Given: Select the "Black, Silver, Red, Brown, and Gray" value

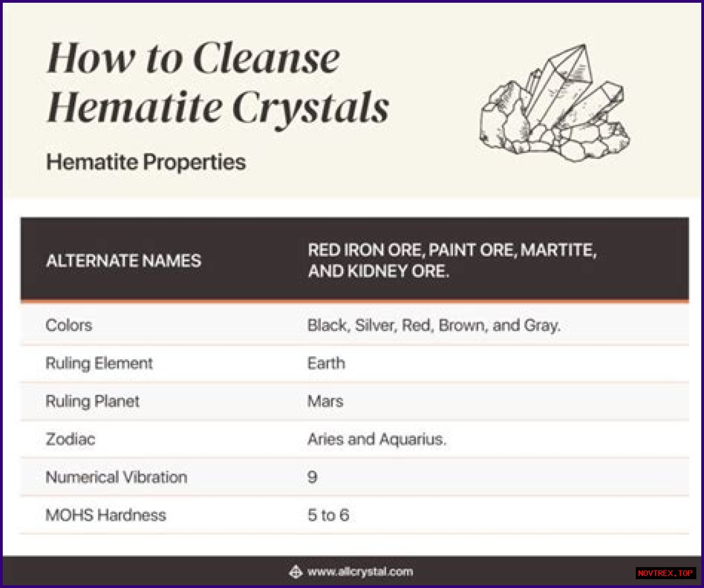Looking at the screenshot, I should point(433,325).
